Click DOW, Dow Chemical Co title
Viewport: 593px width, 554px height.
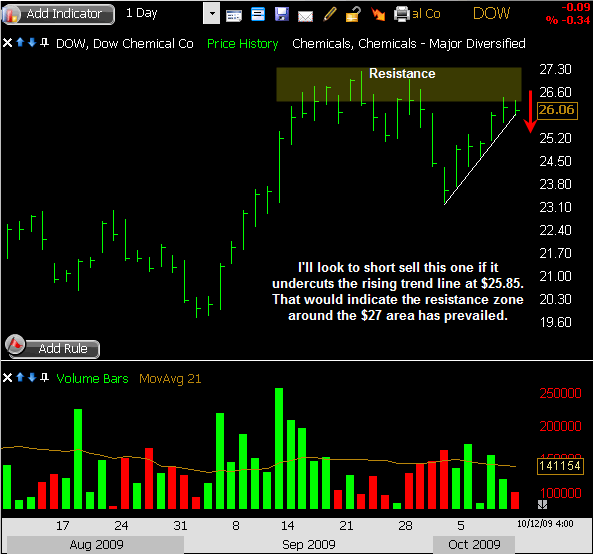[x=125, y=44]
